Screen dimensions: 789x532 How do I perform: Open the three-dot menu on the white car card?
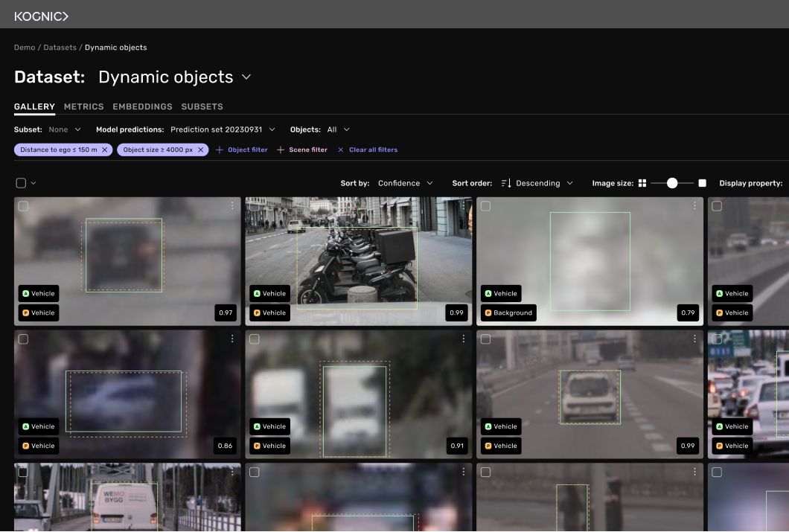694,339
